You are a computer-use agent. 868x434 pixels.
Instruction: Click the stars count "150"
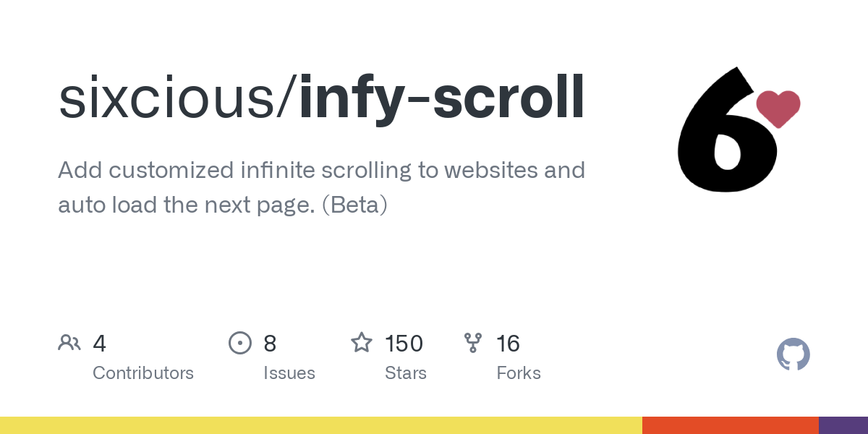(404, 344)
